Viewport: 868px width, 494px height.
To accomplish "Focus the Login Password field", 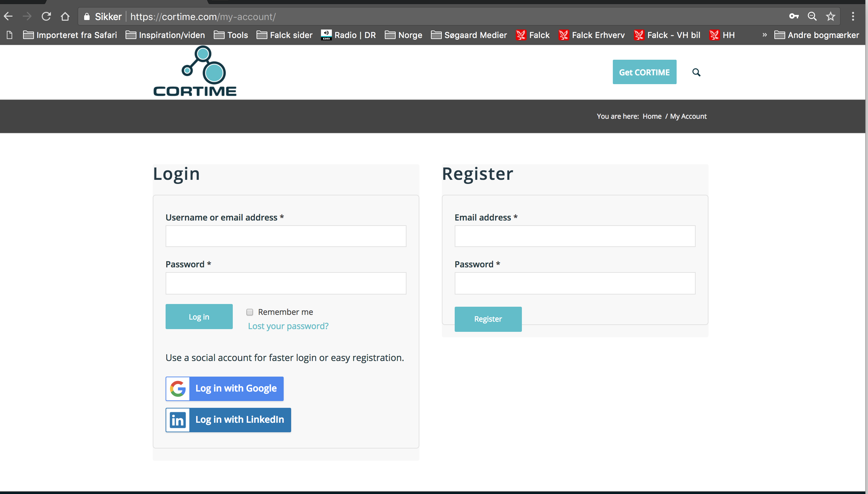I will (x=286, y=283).
